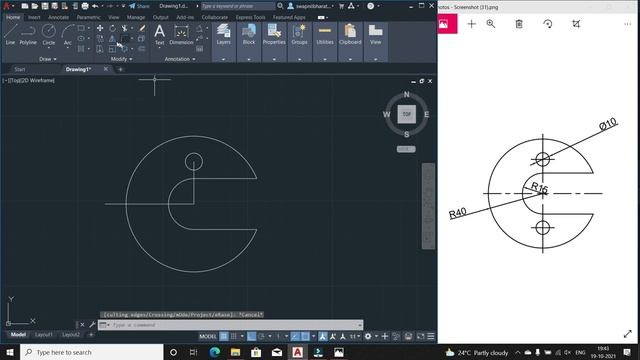The width and height of the screenshot is (640, 360).
Task: Switch to the Manage ribbon tab
Action: pos(136,17)
